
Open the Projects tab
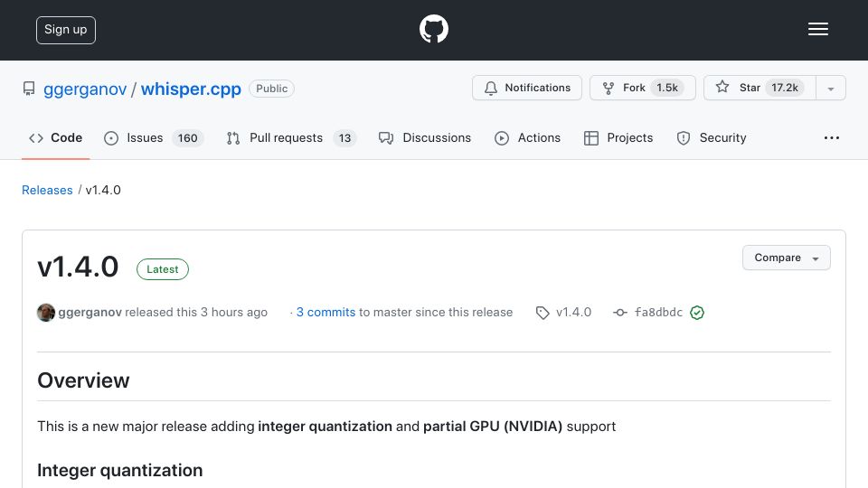pyautogui.click(x=618, y=137)
